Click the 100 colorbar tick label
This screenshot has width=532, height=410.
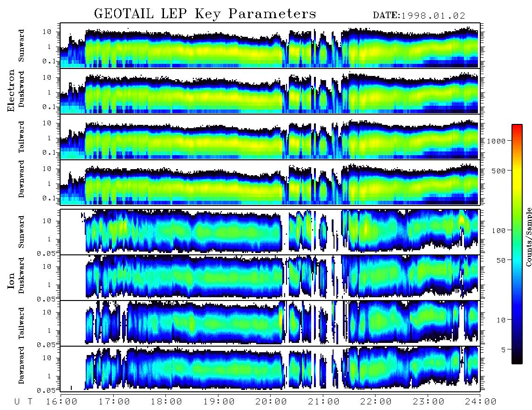click(498, 231)
